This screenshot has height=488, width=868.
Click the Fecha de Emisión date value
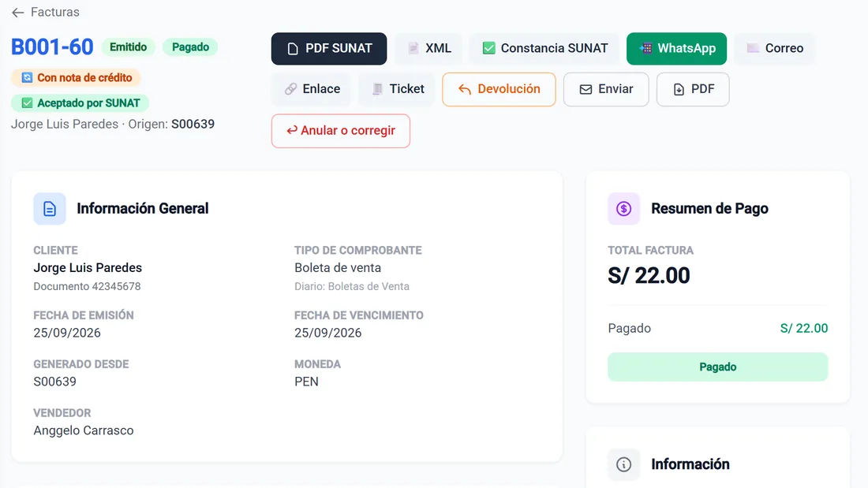67,333
